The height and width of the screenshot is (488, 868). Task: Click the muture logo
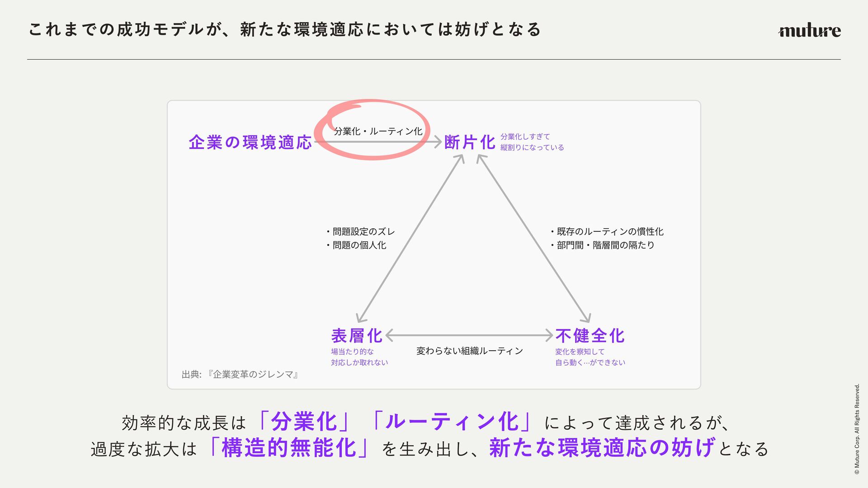[x=809, y=31]
